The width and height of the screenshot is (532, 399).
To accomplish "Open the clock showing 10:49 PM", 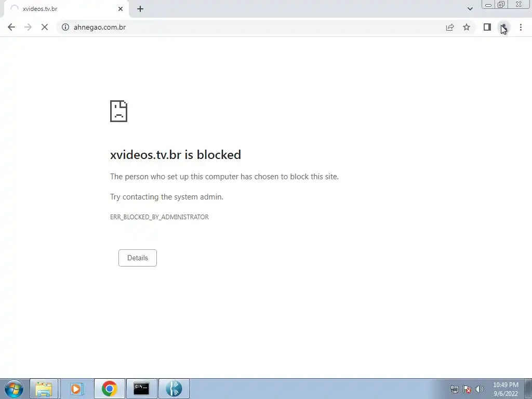I will (x=506, y=389).
